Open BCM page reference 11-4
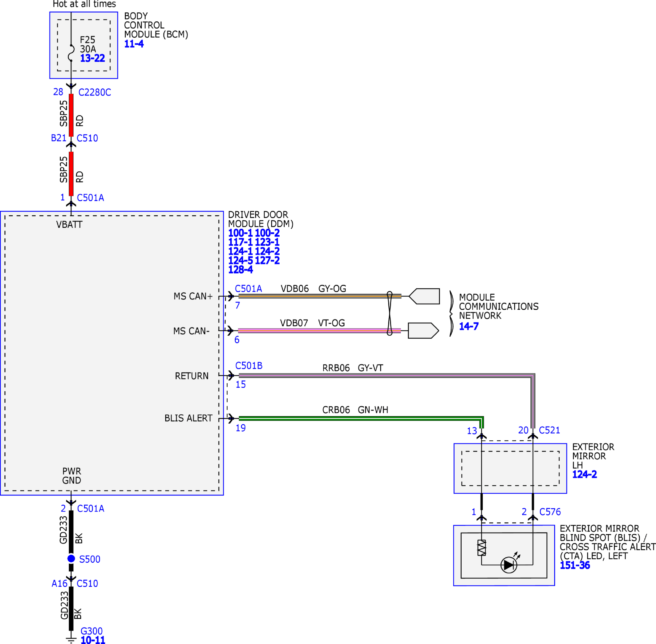 134,44
